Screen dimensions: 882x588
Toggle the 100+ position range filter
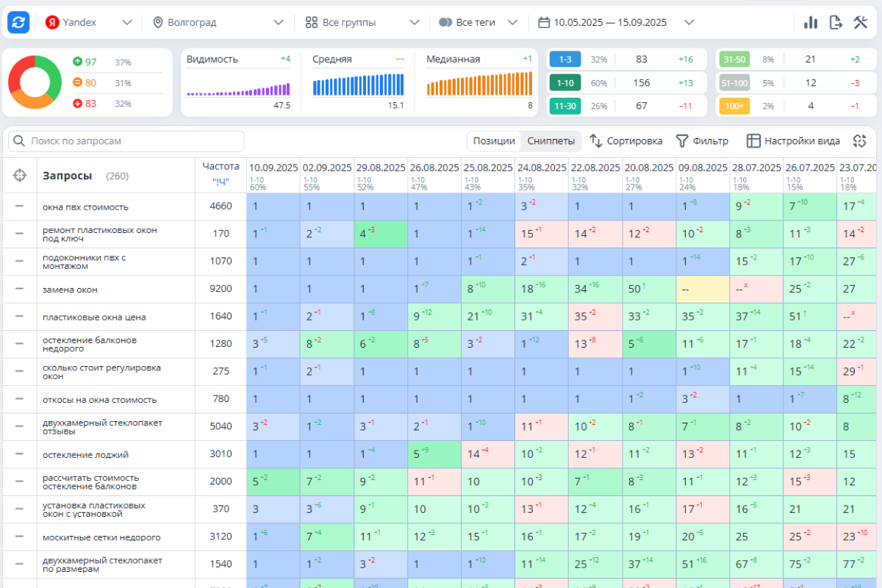pos(734,106)
